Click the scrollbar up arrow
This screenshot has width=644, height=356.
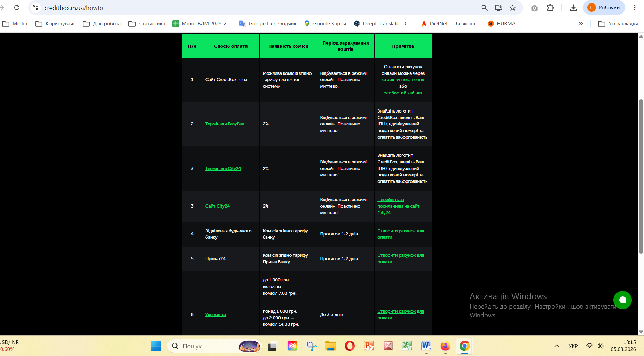[x=641, y=37]
